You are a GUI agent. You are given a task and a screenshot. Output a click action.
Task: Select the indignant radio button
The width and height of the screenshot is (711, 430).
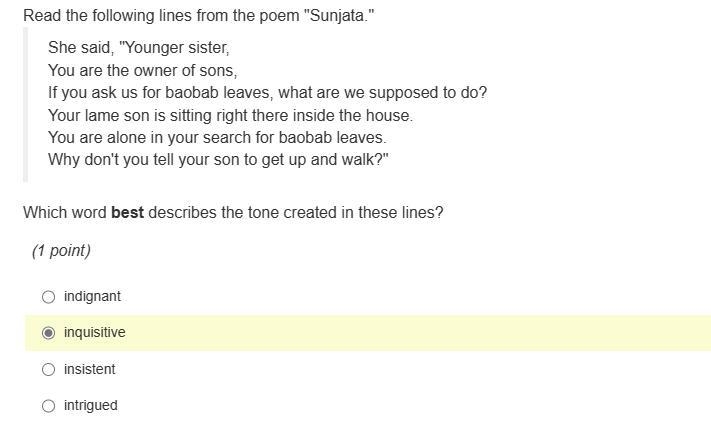point(49,297)
